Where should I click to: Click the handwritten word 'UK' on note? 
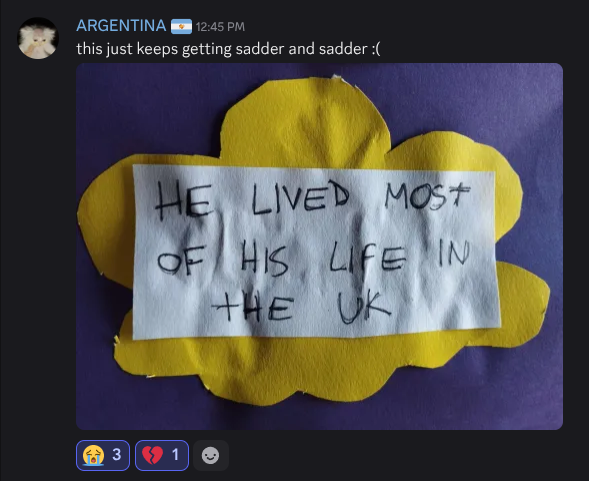pyautogui.click(x=363, y=308)
